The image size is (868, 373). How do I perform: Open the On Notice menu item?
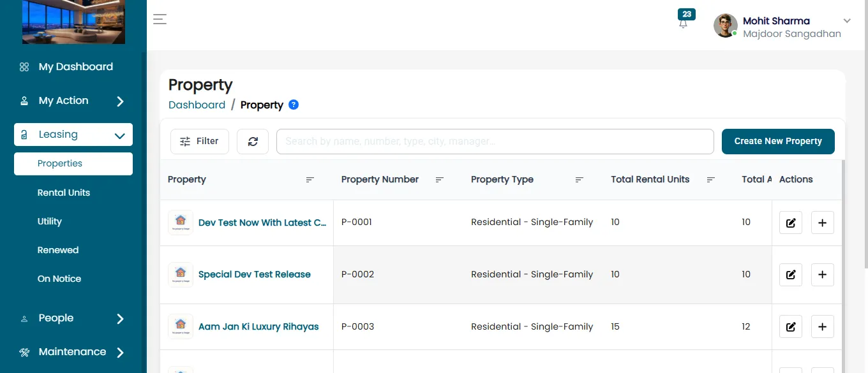tap(59, 279)
